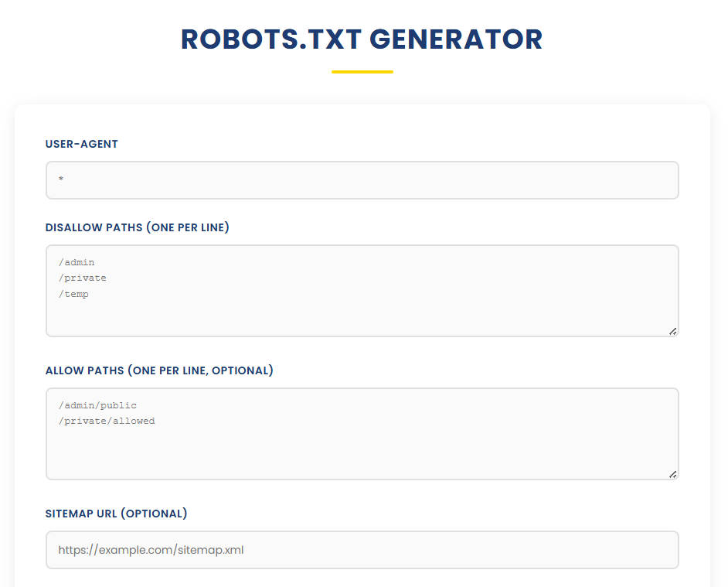Image resolution: width=728 pixels, height=587 pixels.
Task: Click the /temp line in Disallow paths
Action: (73, 294)
